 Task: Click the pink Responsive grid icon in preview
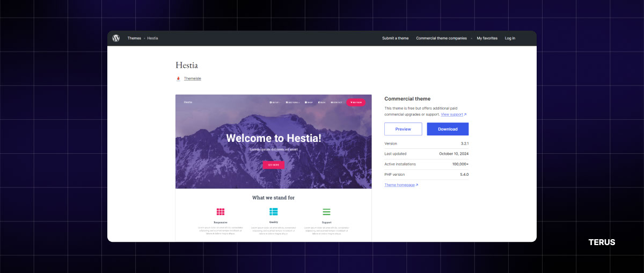[x=221, y=212]
